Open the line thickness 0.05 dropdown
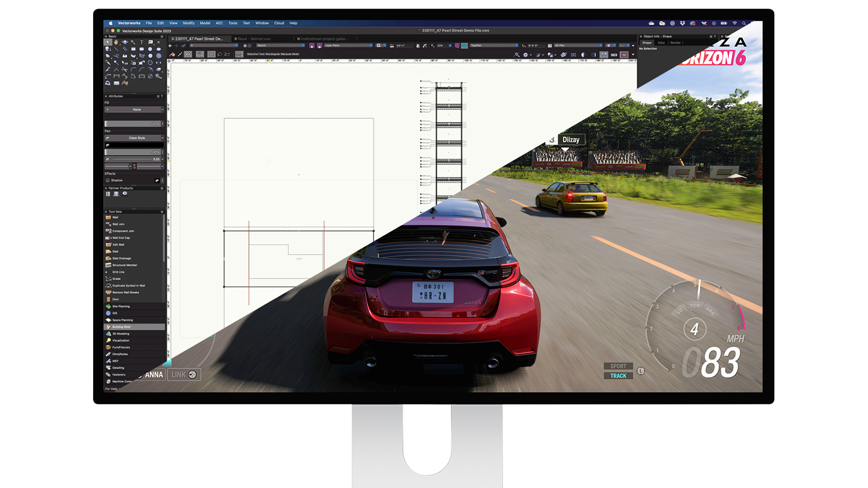Image resolution: width=868 pixels, height=488 pixels. point(134,160)
